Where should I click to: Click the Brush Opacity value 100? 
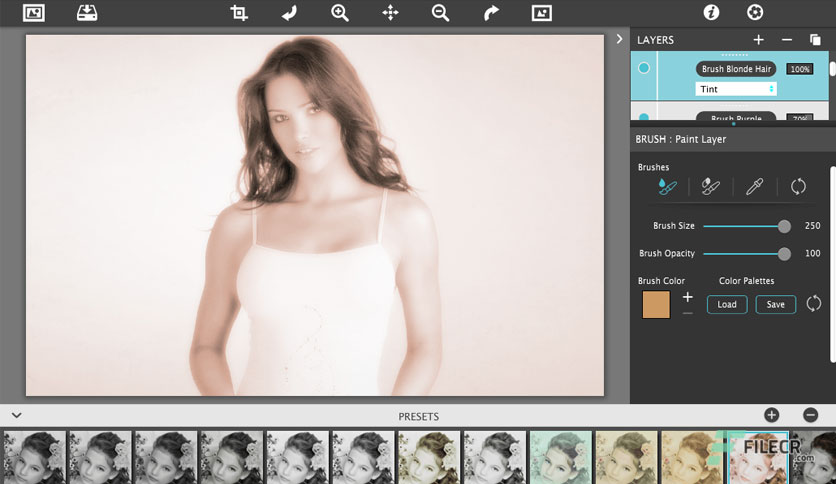(x=812, y=253)
